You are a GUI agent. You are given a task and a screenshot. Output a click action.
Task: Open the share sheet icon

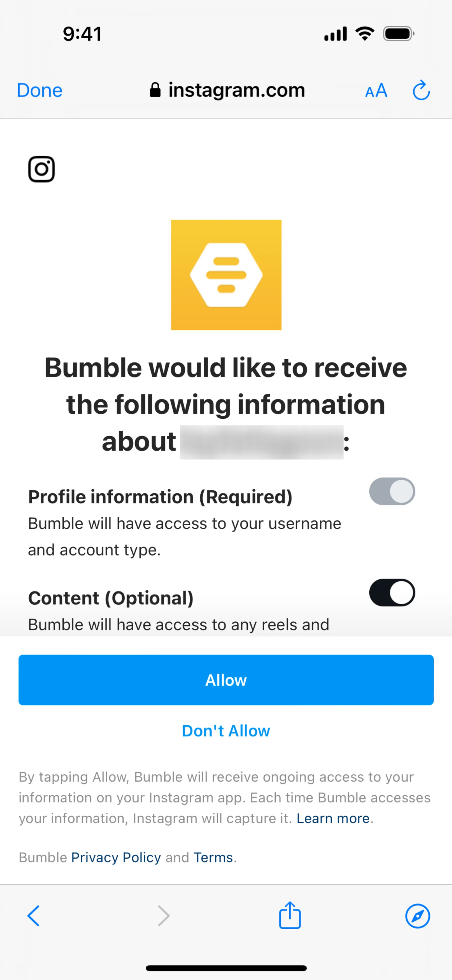coord(290,915)
